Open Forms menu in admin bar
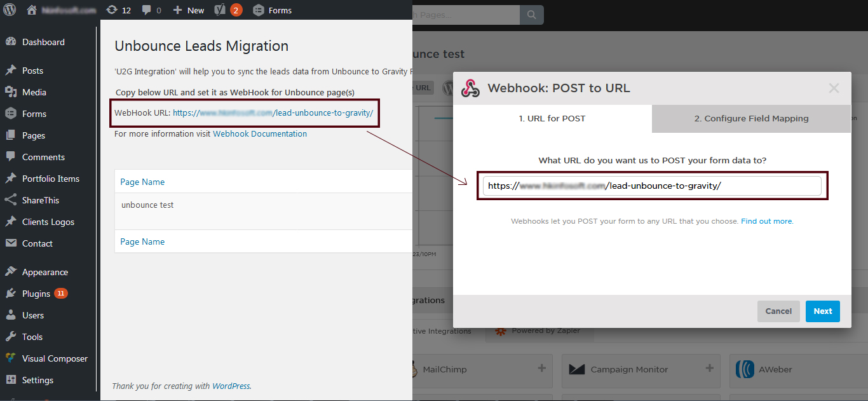This screenshot has width=868, height=401. 272,10
